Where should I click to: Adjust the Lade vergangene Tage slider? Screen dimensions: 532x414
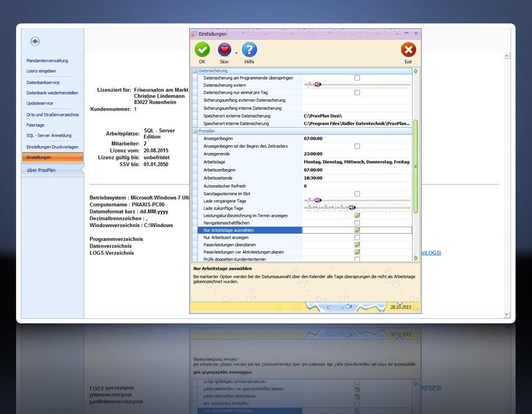[317, 200]
